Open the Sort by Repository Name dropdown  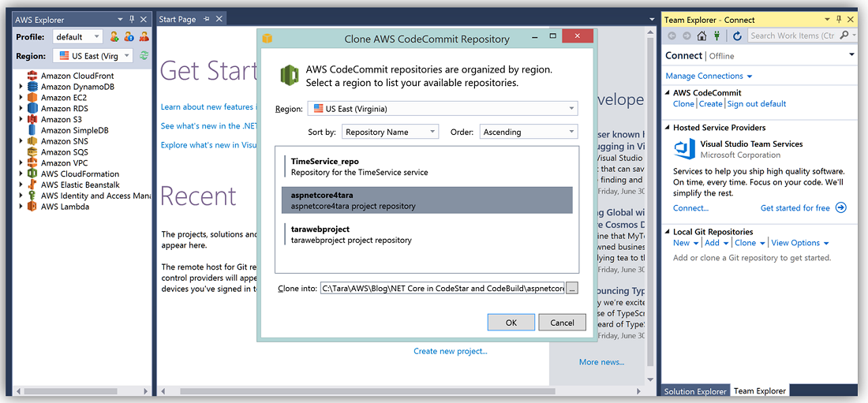coord(390,132)
